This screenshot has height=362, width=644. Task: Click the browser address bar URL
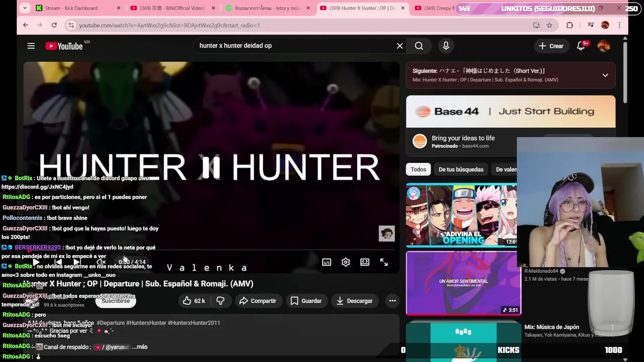coord(170,25)
